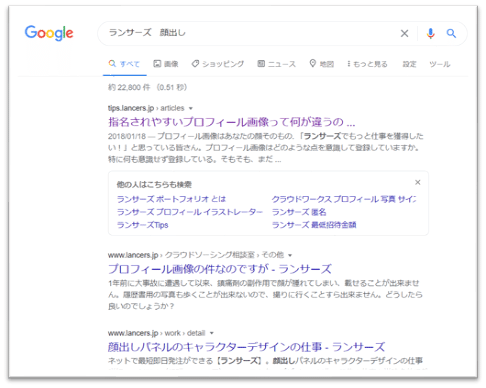Image resolution: width=486 pixels, height=388 pixels.
Task: Click the tips.lancers.jp › articles breadcrumb
Action: [x=146, y=108]
